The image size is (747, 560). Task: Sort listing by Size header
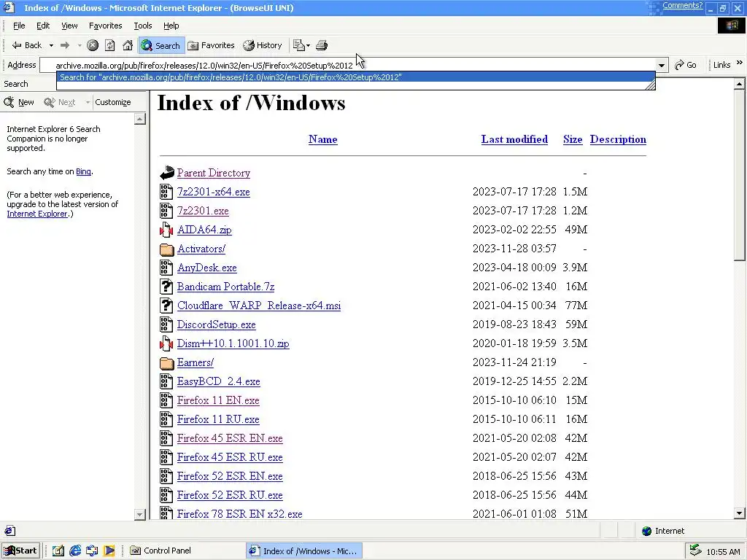(x=573, y=139)
